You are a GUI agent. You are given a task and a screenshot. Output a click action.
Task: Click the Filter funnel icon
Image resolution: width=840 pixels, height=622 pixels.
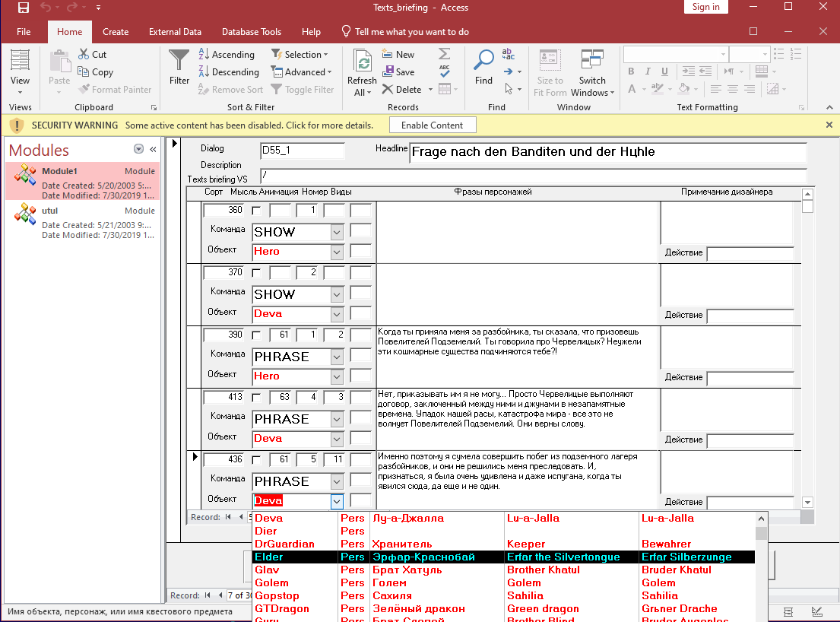[x=179, y=61]
